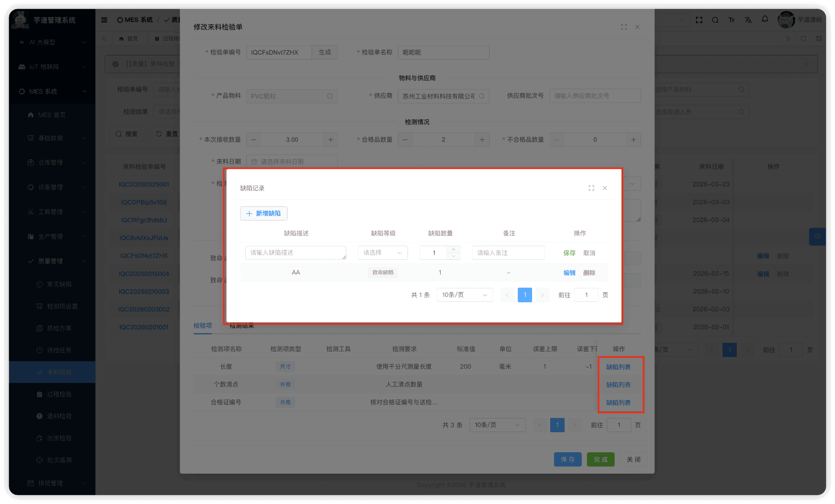
Task: Adjust font size using the Tt icon
Action: [x=731, y=20]
